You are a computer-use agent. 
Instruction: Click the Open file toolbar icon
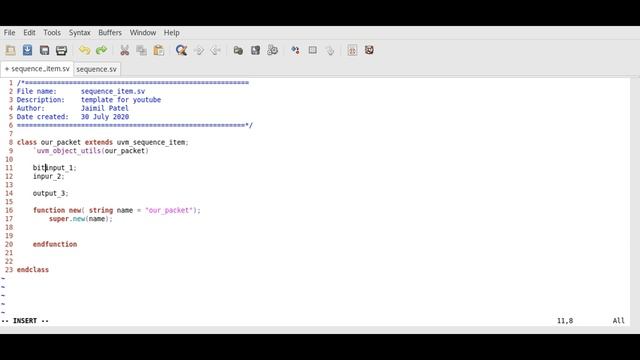[10, 50]
